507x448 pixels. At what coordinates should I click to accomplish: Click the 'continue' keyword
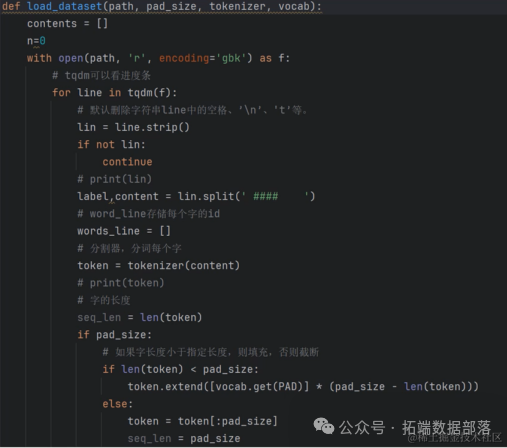[127, 162]
